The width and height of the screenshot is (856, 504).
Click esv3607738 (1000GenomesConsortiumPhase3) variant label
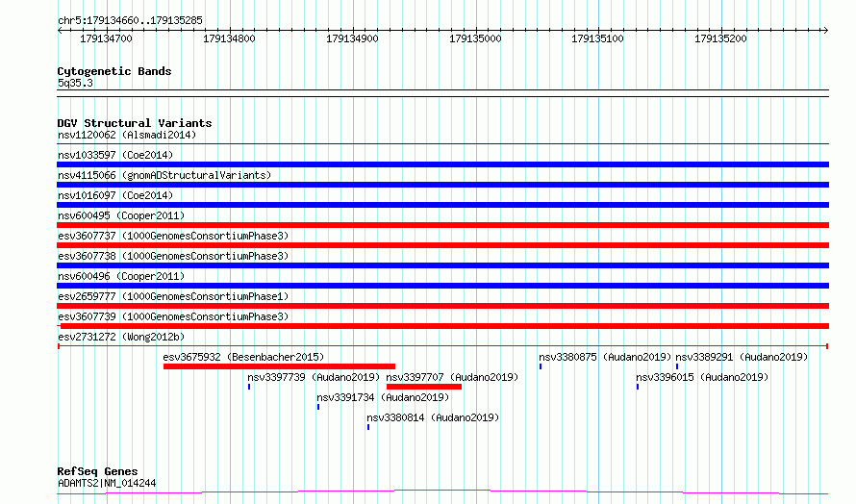click(x=173, y=256)
